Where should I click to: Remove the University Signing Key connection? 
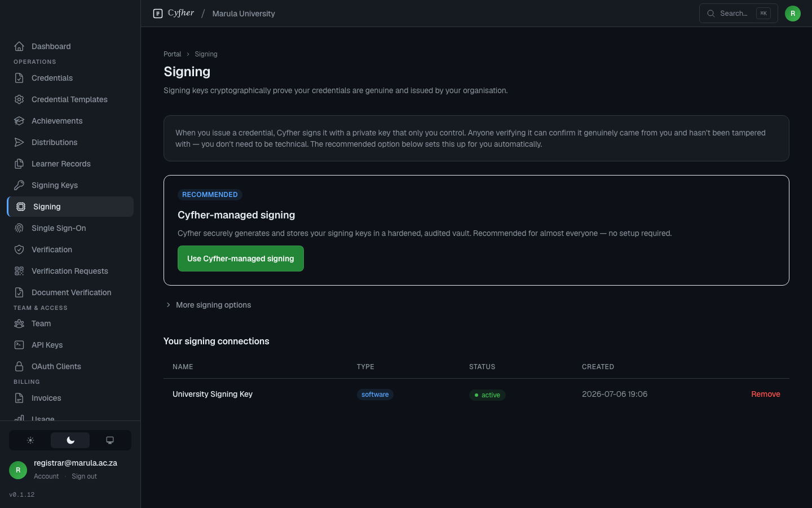point(765,394)
